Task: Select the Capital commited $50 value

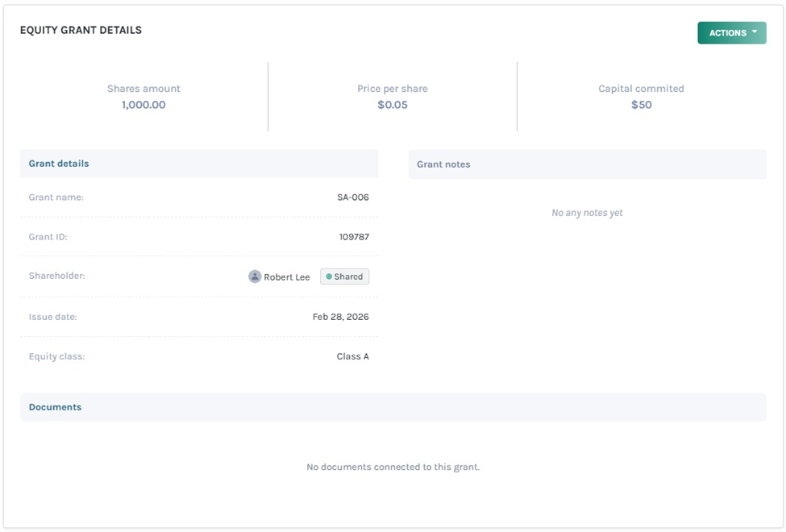Action: 641,104
